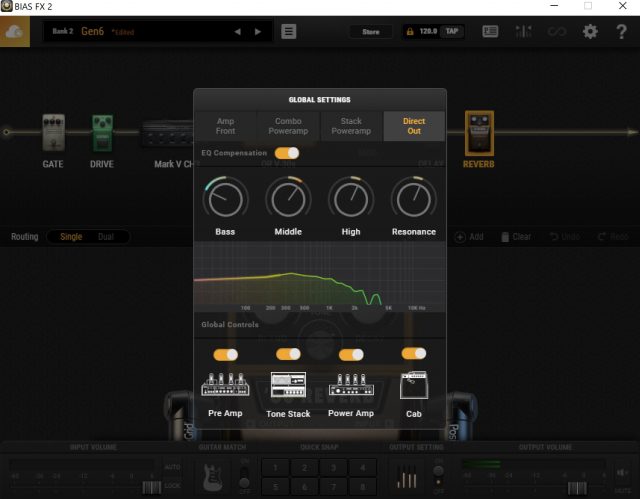Select Quick Snap slot 1
The image size is (640, 499).
276,468
